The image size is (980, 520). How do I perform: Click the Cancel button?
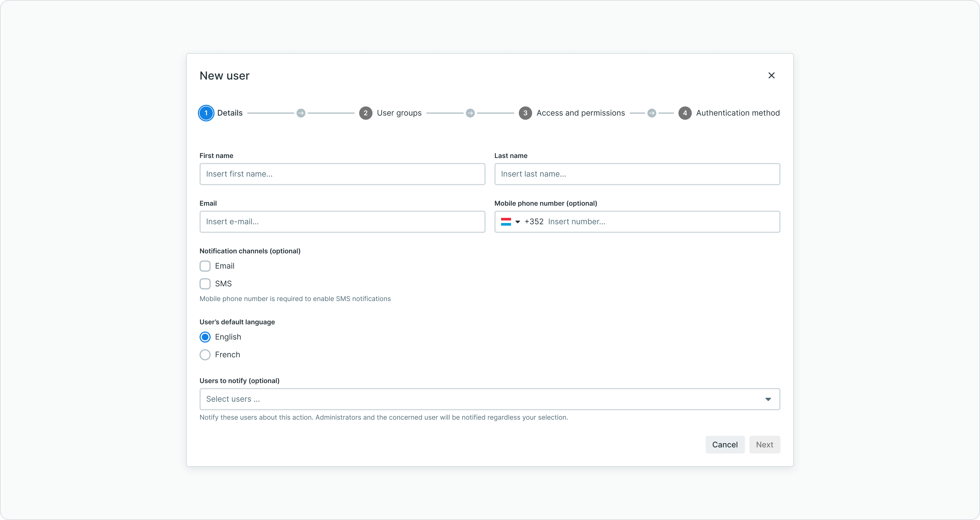click(x=725, y=444)
